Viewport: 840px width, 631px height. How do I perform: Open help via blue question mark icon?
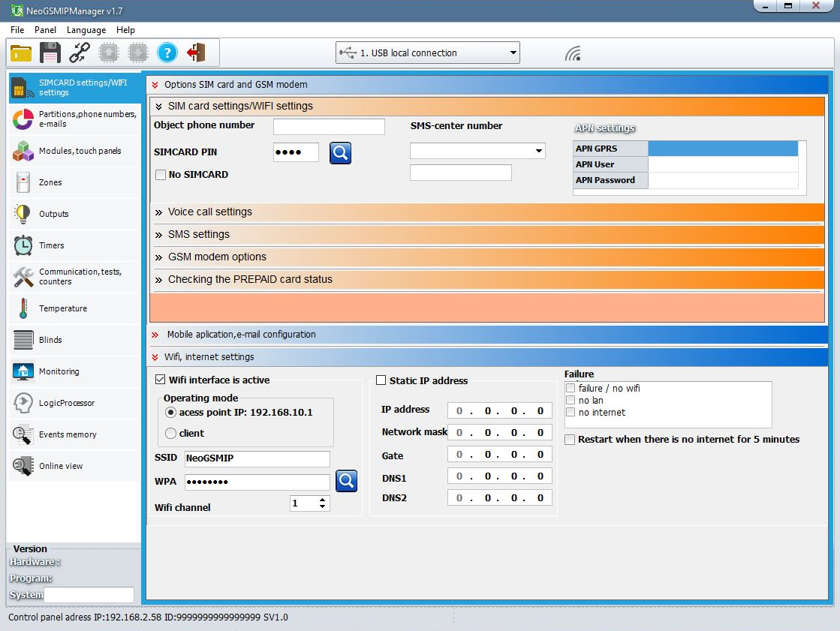coord(167,53)
